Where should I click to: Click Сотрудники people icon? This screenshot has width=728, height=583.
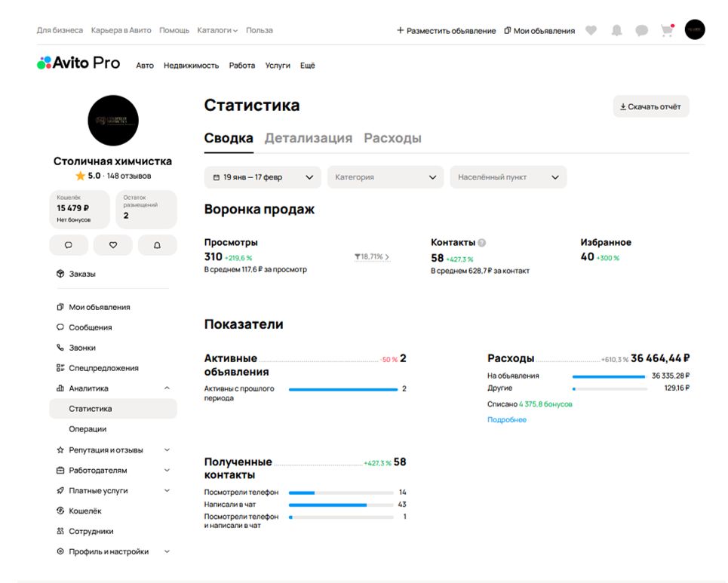[x=60, y=531]
